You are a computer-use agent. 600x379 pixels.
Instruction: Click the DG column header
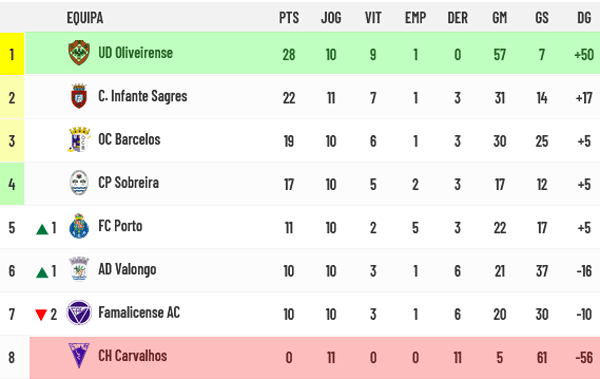[584, 18]
